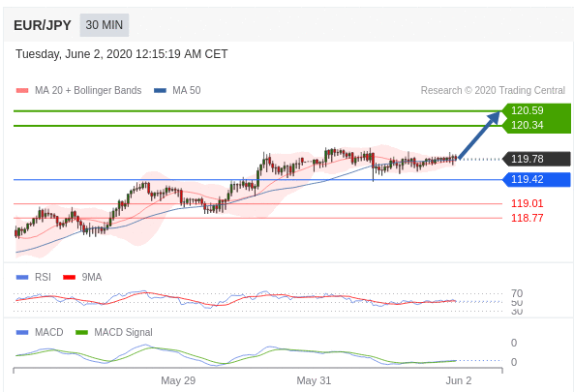Screen dimensions: 574x392
Task: Click the red 118.77 support level label
Action: [x=528, y=218]
